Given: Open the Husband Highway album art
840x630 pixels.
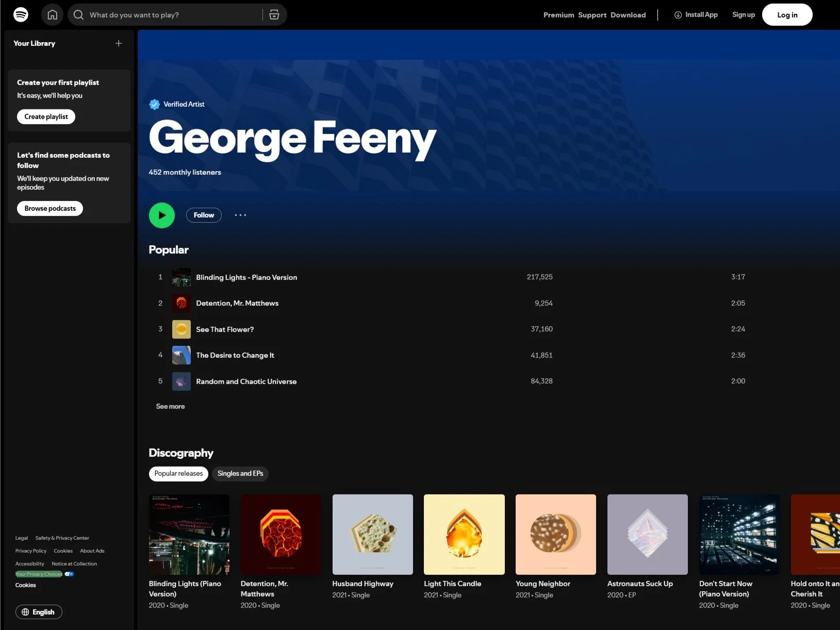Looking at the screenshot, I should (x=373, y=535).
